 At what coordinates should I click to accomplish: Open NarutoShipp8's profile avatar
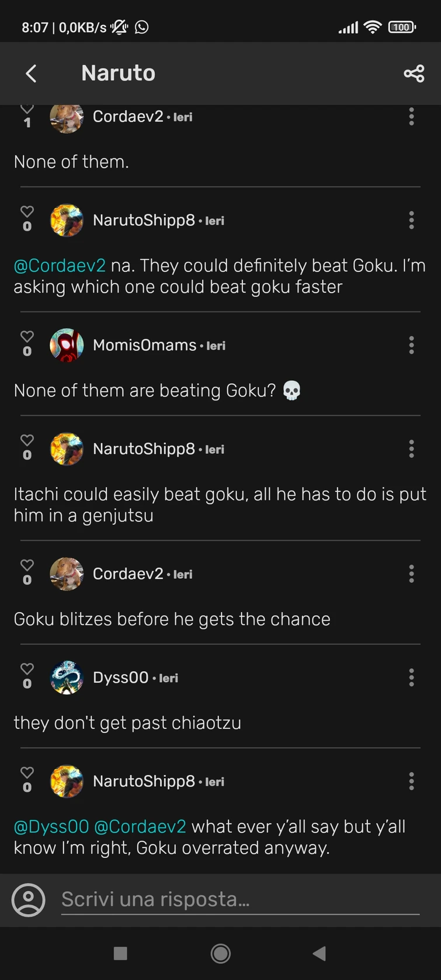(67, 220)
